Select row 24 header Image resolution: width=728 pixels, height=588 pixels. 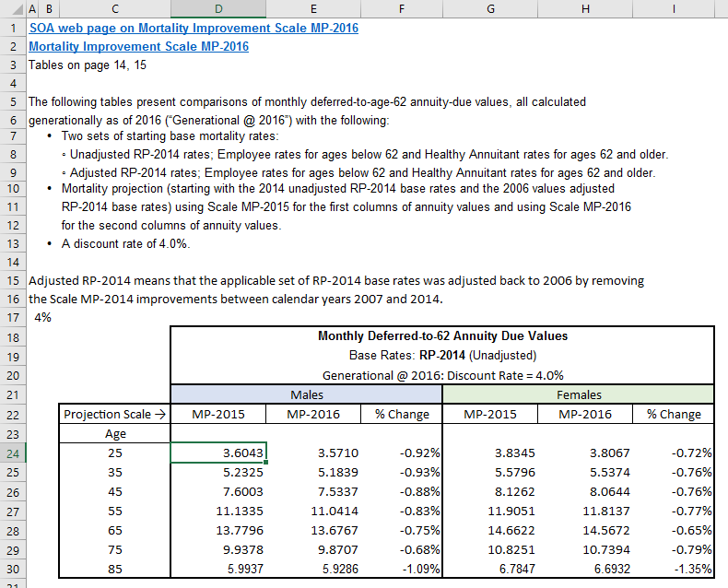pos(13,453)
